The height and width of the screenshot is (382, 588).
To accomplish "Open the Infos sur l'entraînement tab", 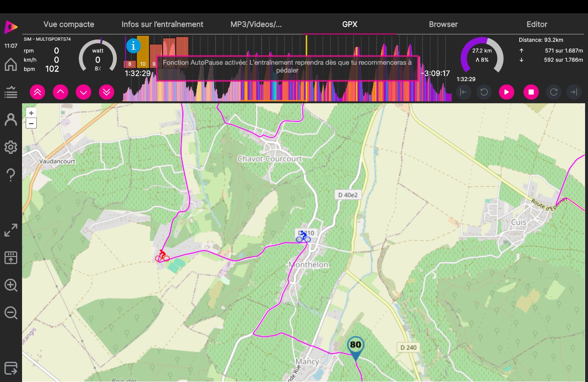I will pyautogui.click(x=162, y=24).
